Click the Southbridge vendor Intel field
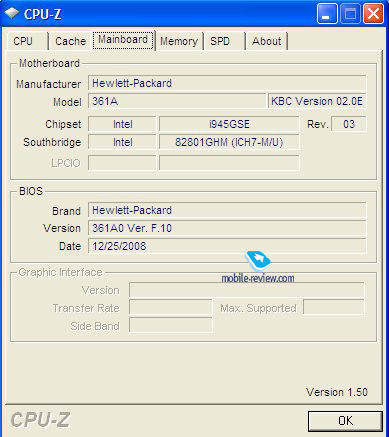This screenshot has height=437, width=389. coord(122,142)
